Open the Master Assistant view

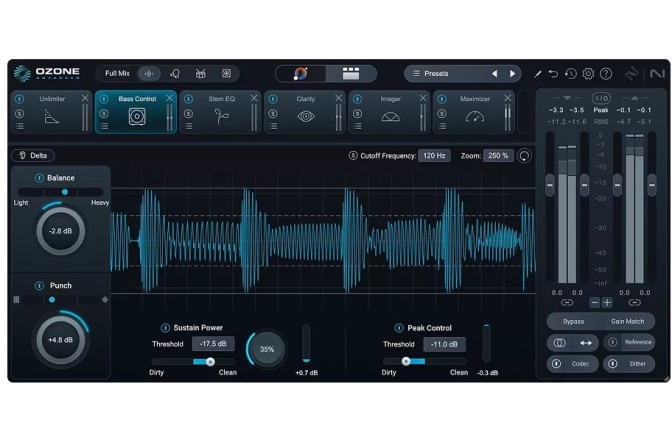pos(300,74)
